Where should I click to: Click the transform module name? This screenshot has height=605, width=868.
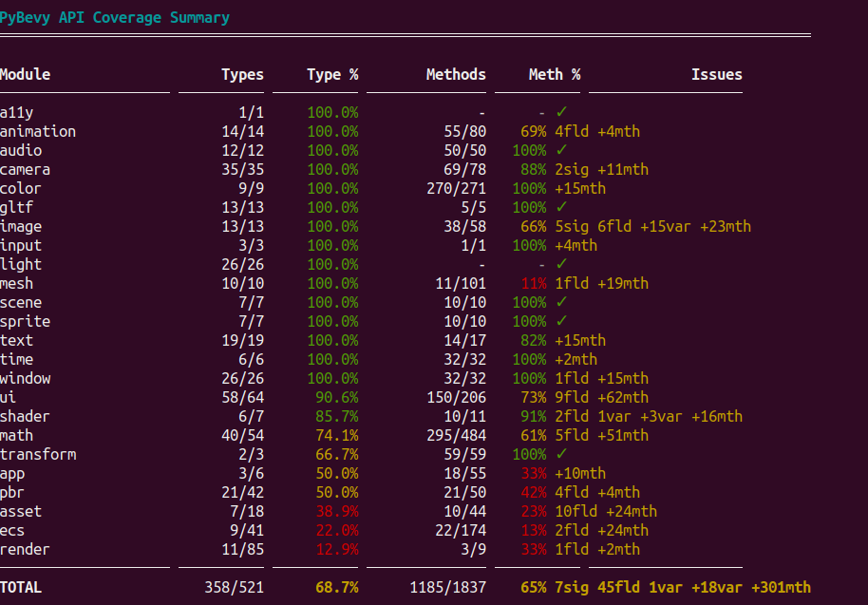(38, 455)
